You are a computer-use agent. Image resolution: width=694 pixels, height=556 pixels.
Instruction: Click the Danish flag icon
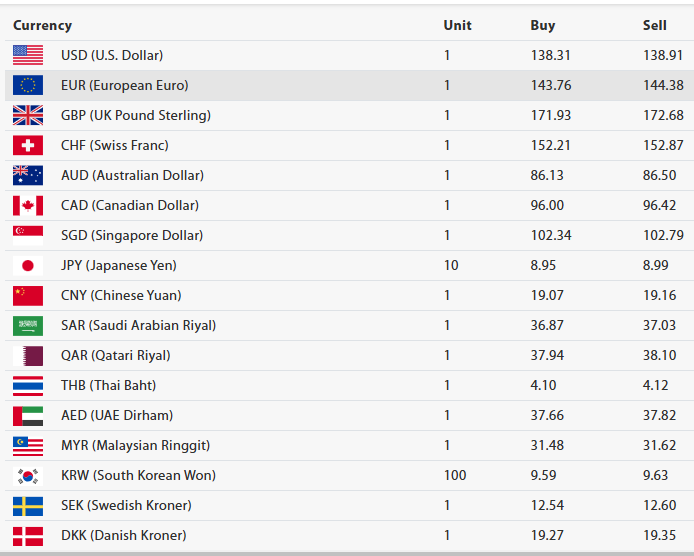[28, 535]
